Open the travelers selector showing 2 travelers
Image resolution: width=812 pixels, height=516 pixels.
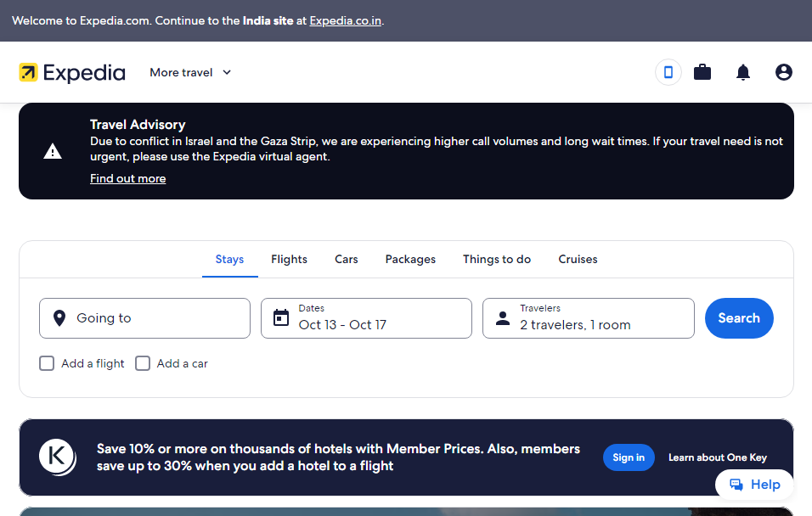(x=588, y=317)
